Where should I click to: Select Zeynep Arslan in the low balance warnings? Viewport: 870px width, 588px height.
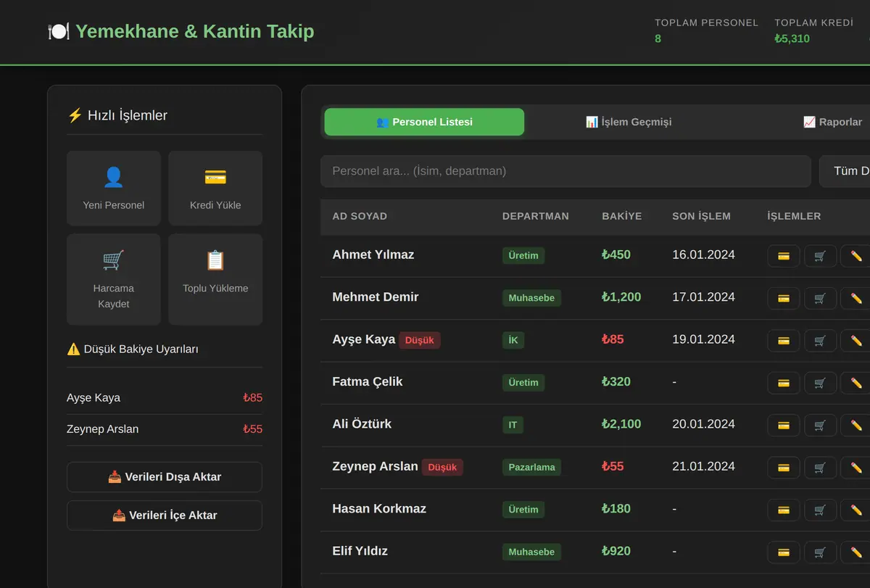(165, 429)
